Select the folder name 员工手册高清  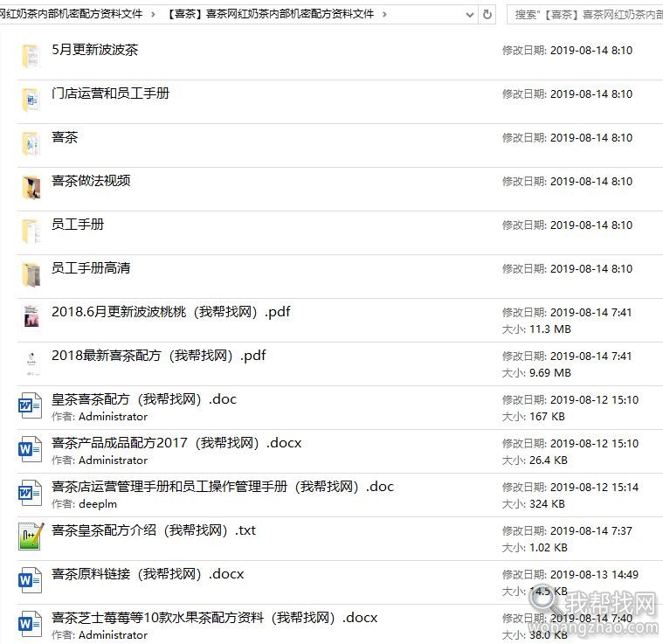tap(91, 268)
